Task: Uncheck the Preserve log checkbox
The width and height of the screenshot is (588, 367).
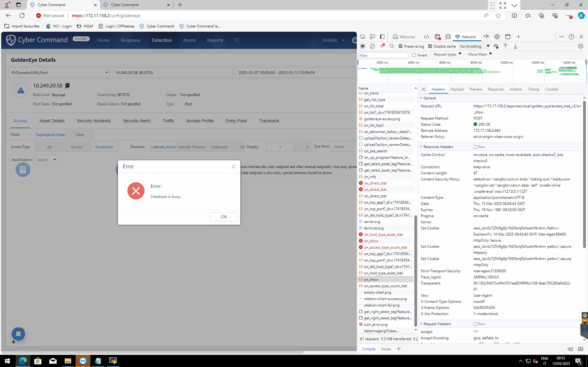Action: pyautogui.click(x=401, y=46)
